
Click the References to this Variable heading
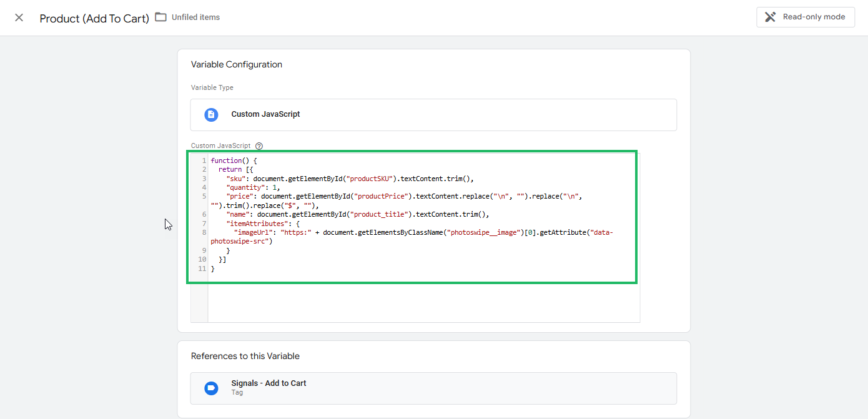245,356
